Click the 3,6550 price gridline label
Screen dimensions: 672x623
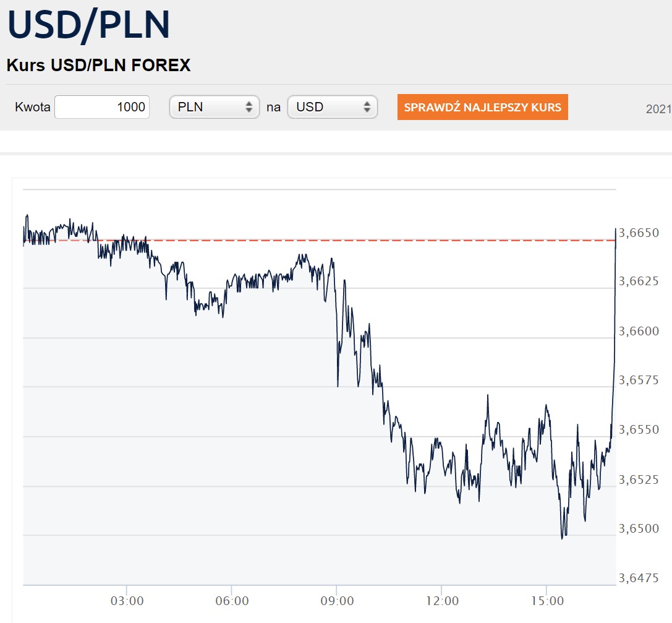click(x=640, y=430)
